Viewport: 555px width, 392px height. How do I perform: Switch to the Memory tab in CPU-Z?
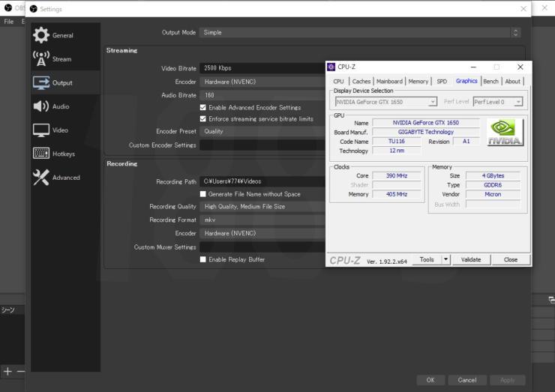click(x=418, y=82)
